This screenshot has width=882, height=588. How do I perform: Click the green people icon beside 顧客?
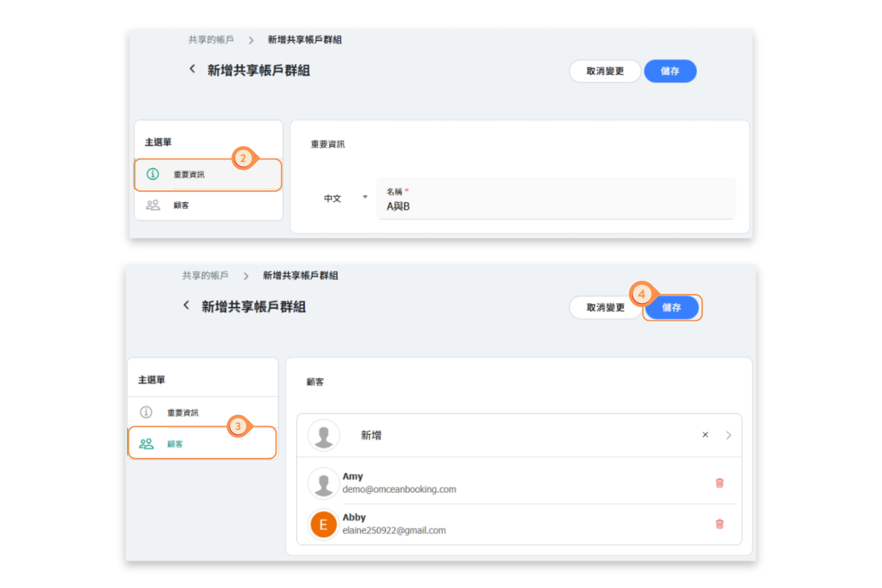tap(146, 444)
